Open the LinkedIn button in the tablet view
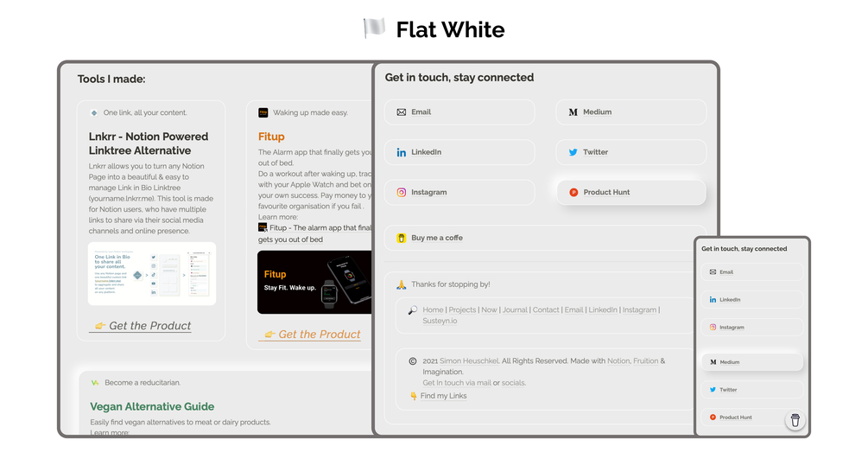868x459 pixels. [459, 152]
